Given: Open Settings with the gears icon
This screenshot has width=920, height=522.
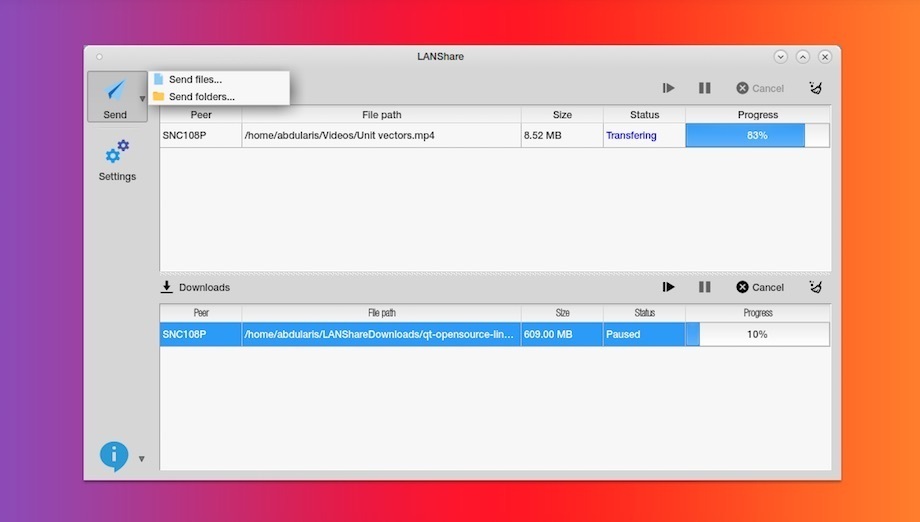Looking at the screenshot, I should [x=117, y=151].
